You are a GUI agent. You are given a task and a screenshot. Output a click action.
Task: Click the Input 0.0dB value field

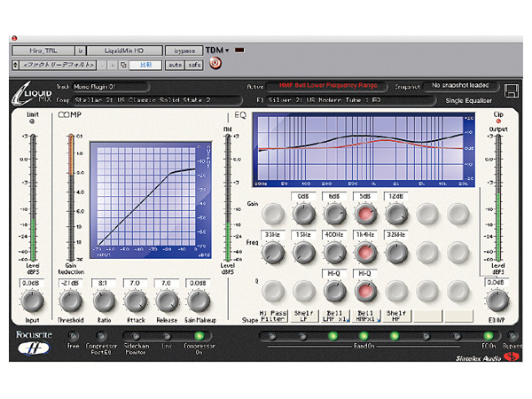tap(31, 283)
